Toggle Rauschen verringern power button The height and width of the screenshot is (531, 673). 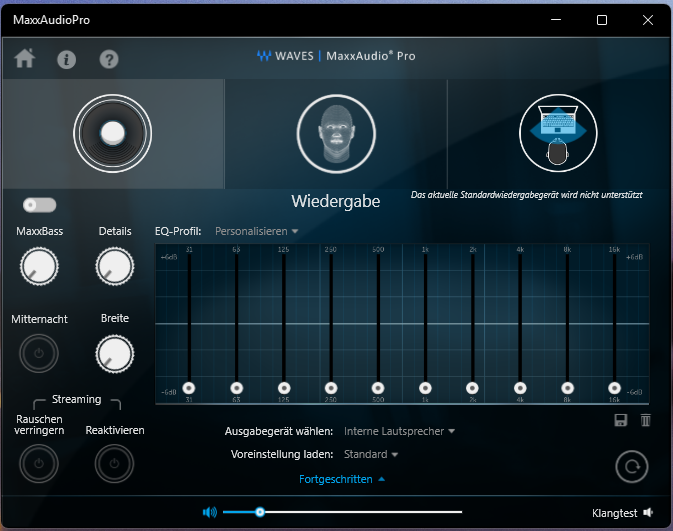pyautogui.click(x=39, y=464)
